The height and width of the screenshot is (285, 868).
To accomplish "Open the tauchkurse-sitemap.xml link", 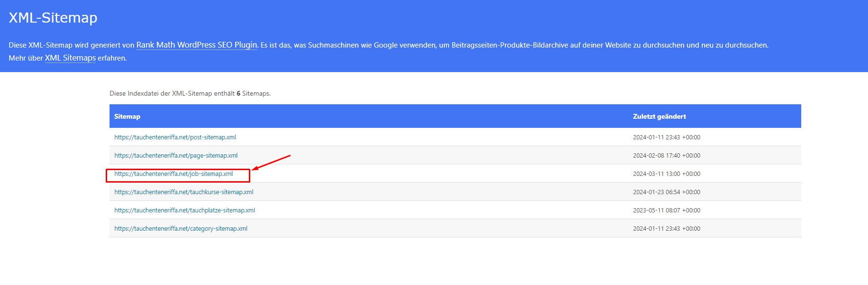I will (183, 192).
